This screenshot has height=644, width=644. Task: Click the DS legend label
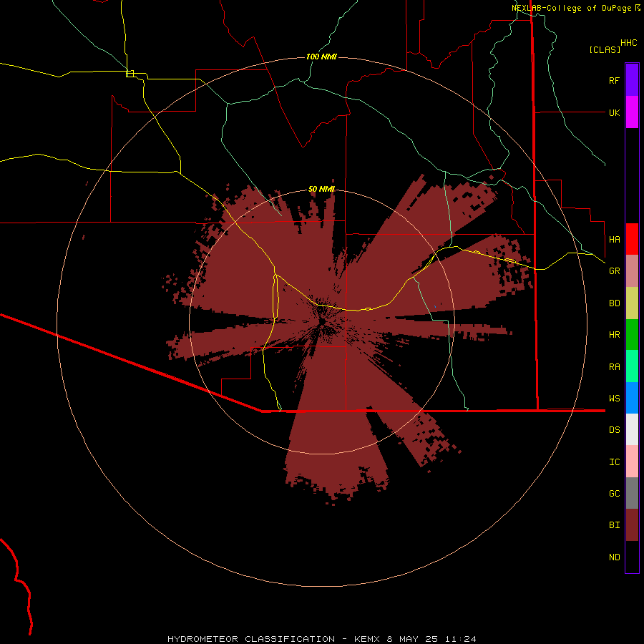(614, 429)
